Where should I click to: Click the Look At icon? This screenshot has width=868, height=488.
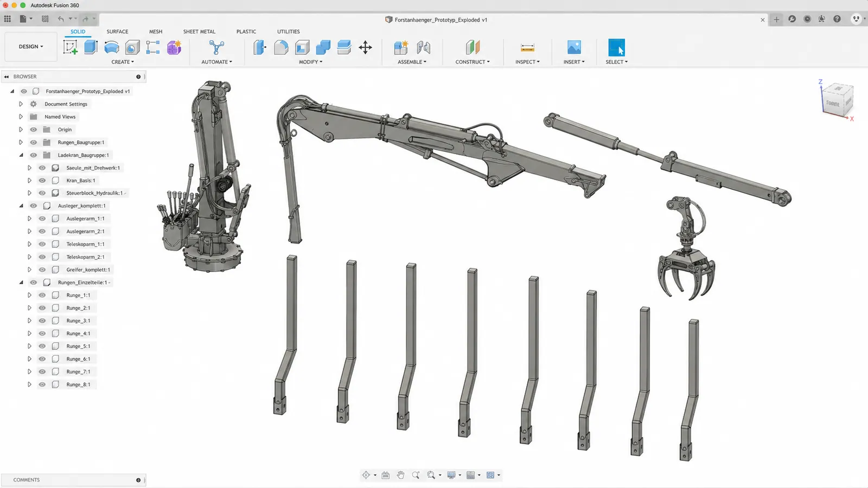[385, 475]
